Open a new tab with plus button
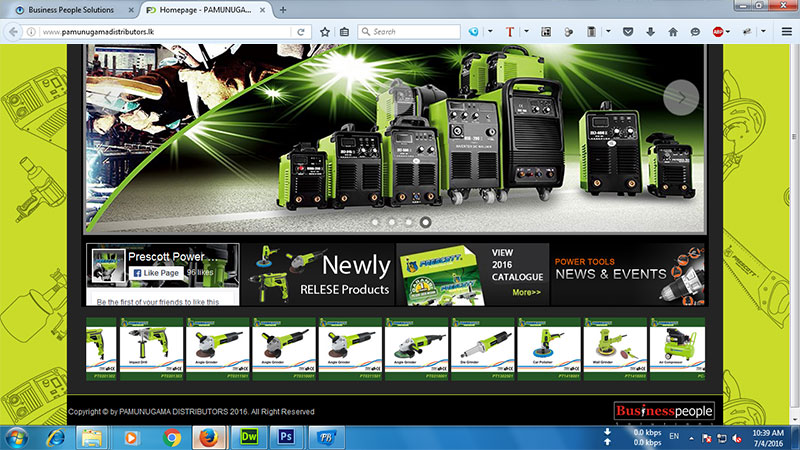800x450 pixels. 283,10
